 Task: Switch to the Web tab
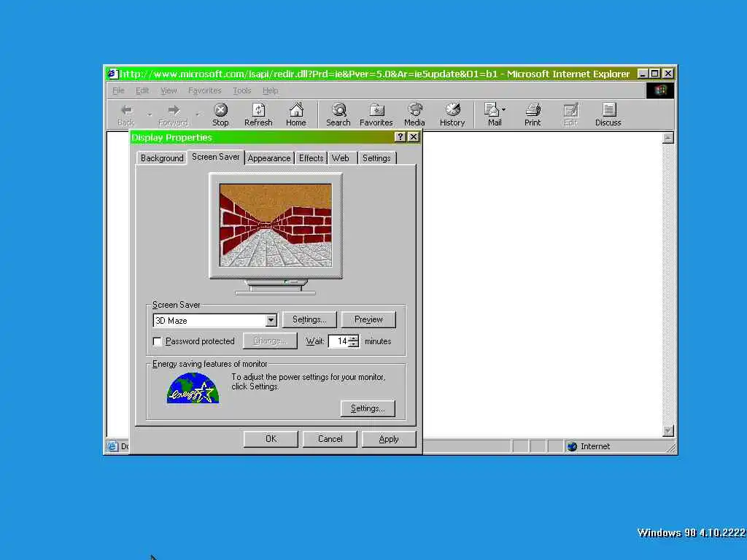tap(340, 158)
